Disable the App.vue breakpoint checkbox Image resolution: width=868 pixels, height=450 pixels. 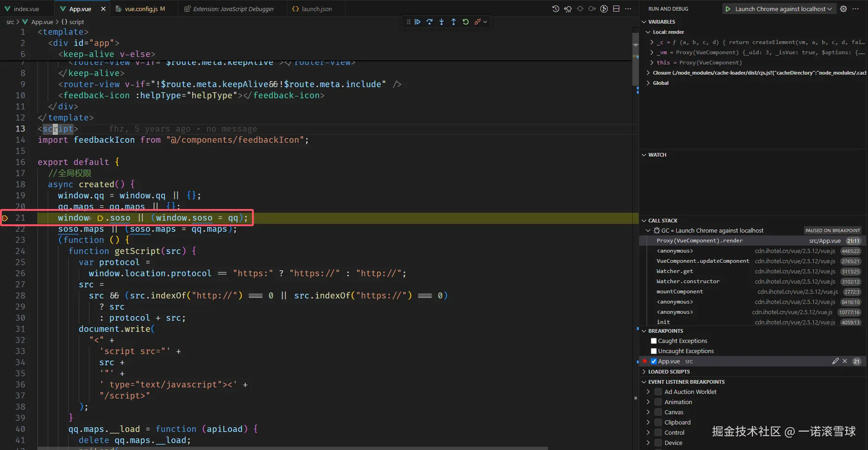click(654, 361)
